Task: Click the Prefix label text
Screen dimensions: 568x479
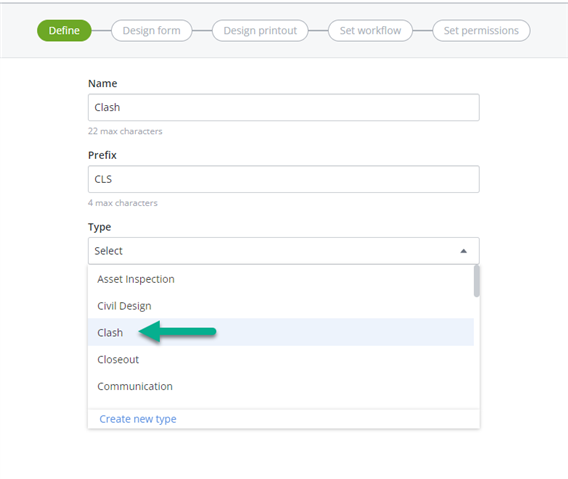Action: point(102,155)
